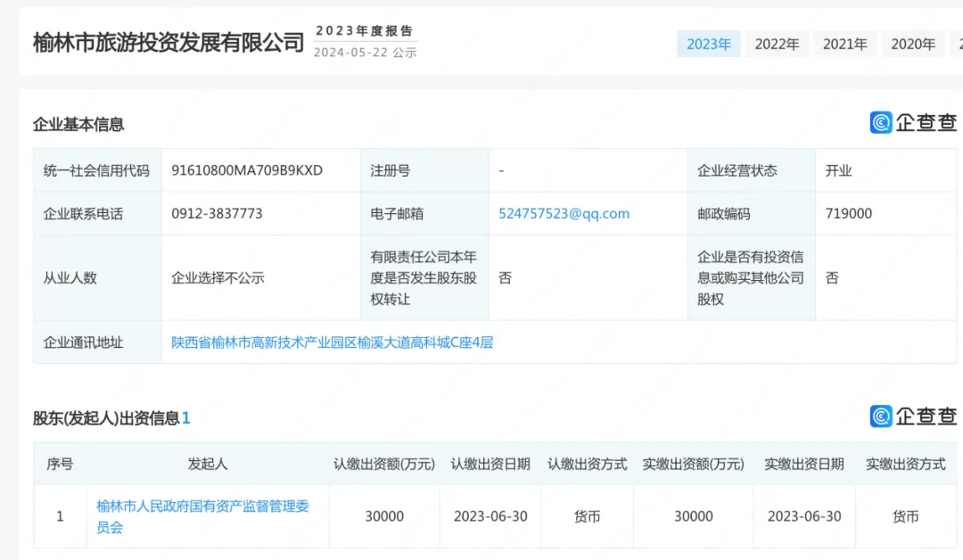Click the 企查查 logo beside 股东出资信息
Image resolution: width=963 pixels, height=560 pixels.
coord(913,416)
